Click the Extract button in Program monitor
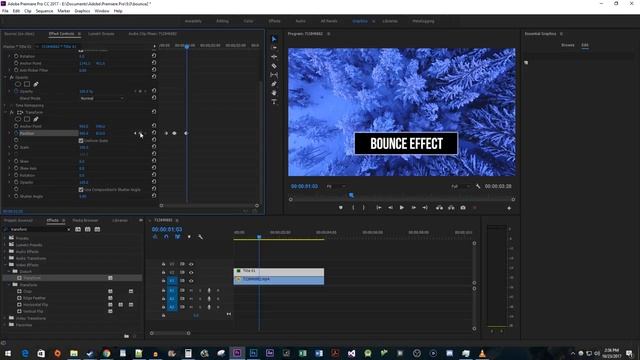 [x=451, y=208]
